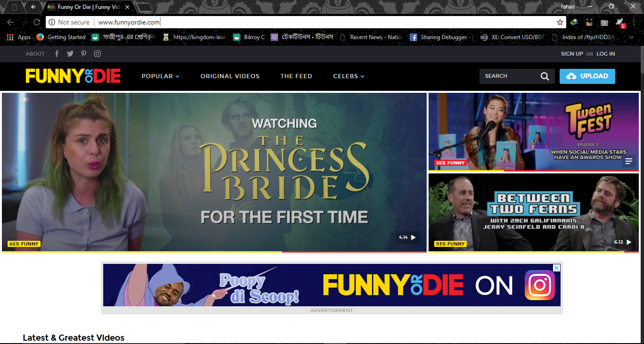Open the https://kingdom-leak bookmark
Screen dimensions: 644x344
tap(194, 37)
